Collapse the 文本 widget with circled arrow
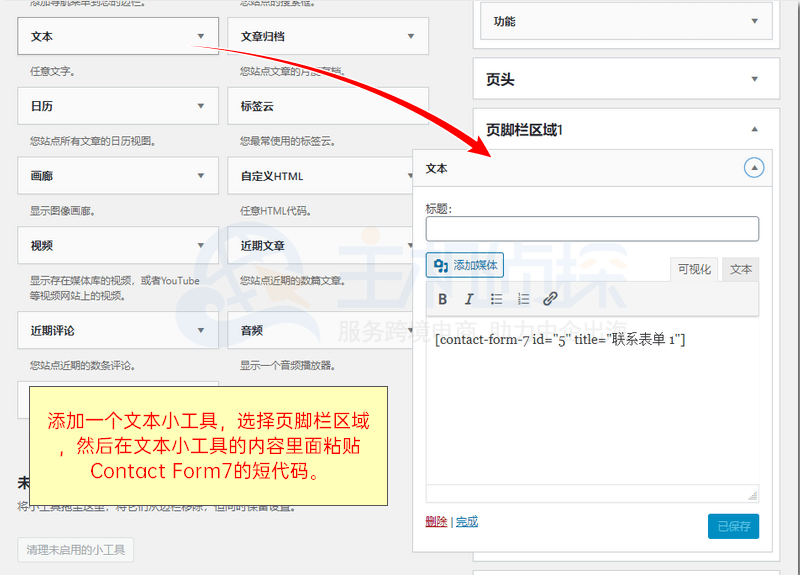The width and height of the screenshot is (800, 575). (x=754, y=168)
